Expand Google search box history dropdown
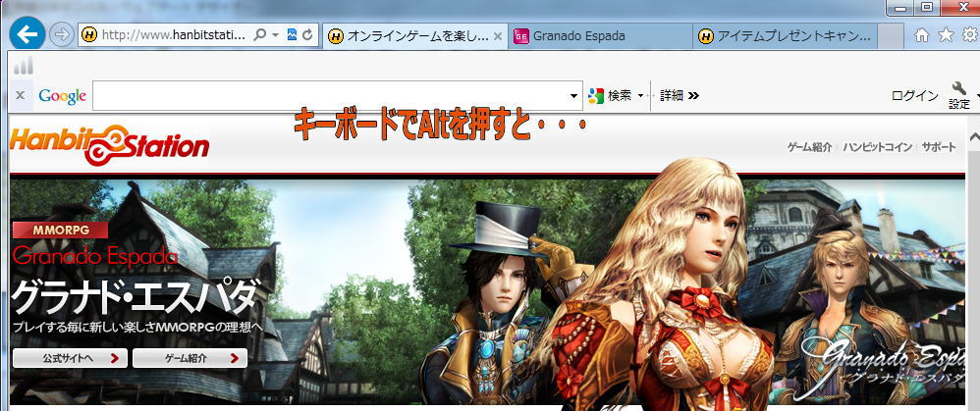The width and height of the screenshot is (980, 411). point(574,96)
